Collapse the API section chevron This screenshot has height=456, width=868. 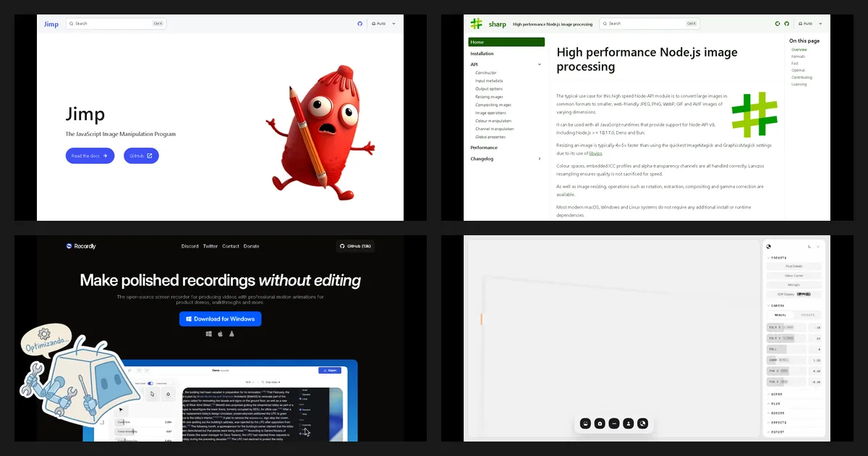(540, 64)
